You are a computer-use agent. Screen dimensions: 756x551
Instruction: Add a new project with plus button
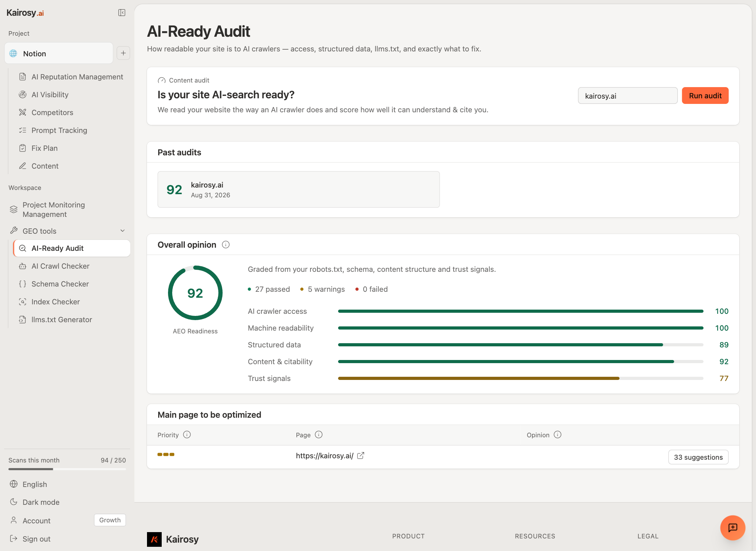(x=123, y=53)
